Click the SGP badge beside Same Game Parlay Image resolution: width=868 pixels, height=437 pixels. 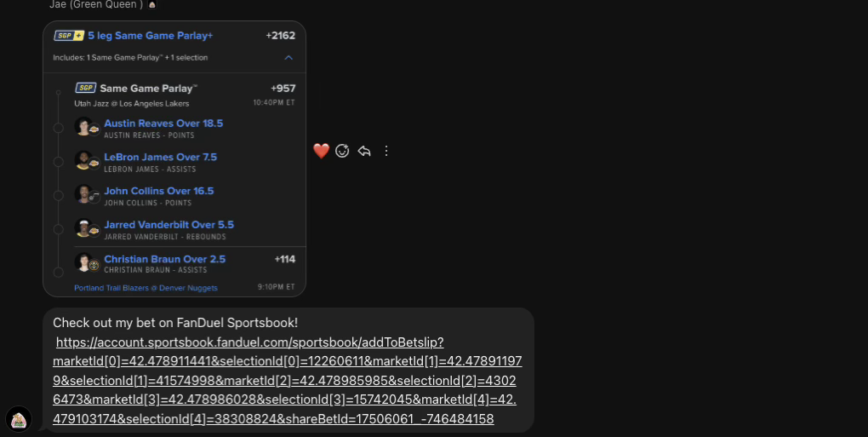point(86,88)
